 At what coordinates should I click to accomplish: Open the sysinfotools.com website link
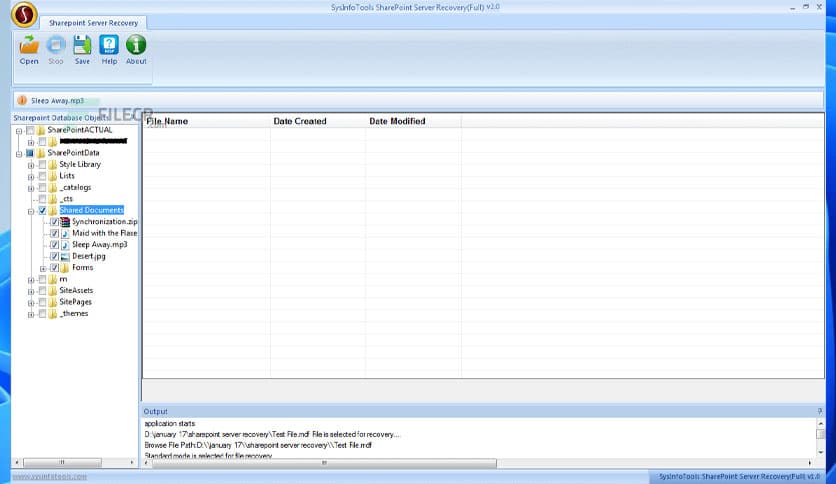coord(50,477)
